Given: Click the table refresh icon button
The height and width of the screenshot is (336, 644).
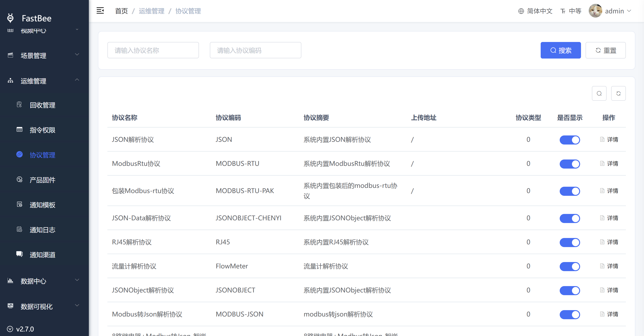Looking at the screenshot, I should tap(618, 93).
